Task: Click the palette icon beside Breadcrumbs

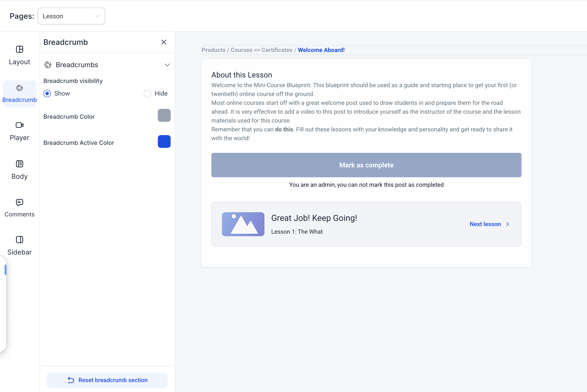Action: pos(48,65)
